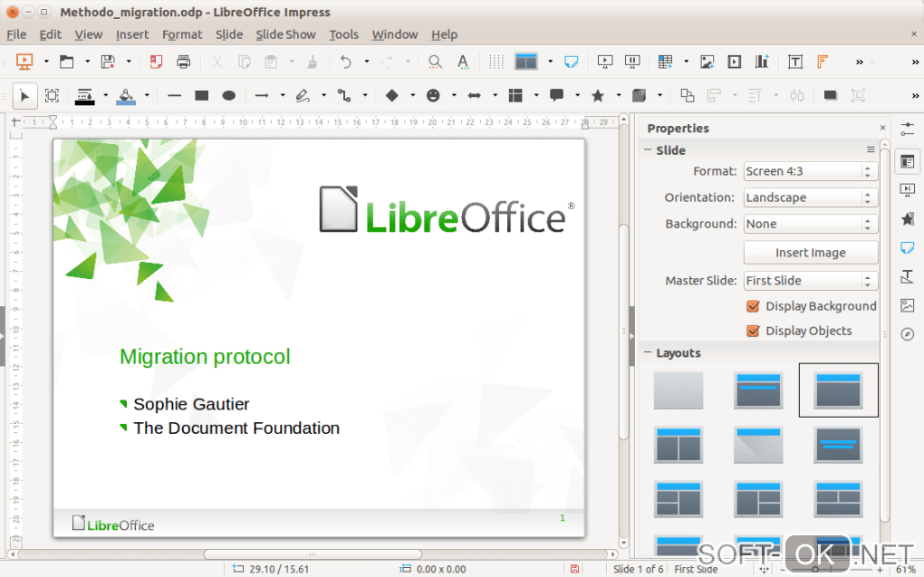Open the Tools menu
Image resolution: width=924 pixels, height=577 pixels.
[343, 34]
